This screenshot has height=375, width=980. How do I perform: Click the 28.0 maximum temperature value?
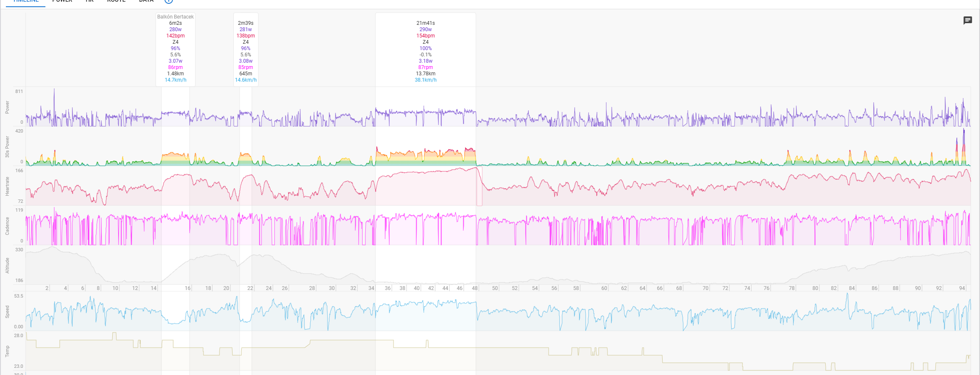tap(18, 335)
